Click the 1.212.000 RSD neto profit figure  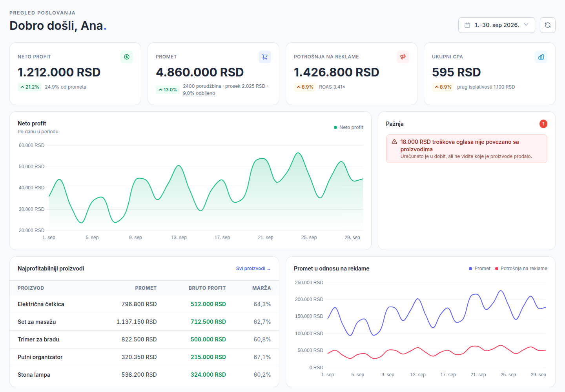pos(59,72)
